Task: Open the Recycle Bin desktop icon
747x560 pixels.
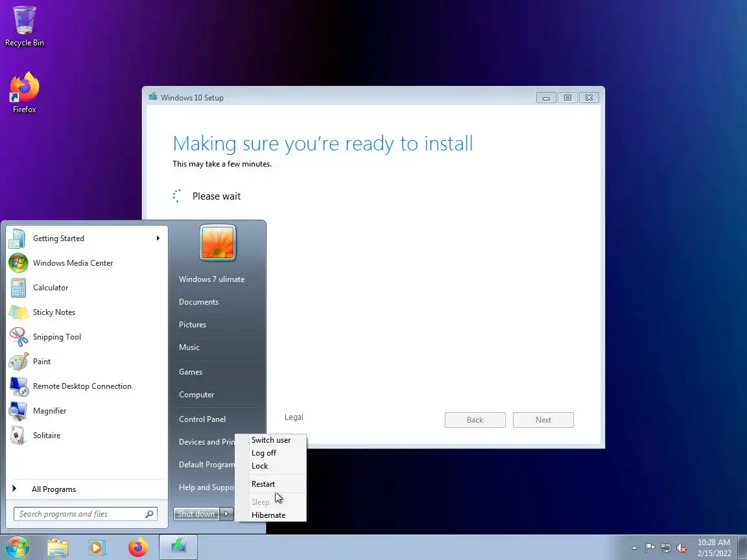Action: [x=24, y=26]
